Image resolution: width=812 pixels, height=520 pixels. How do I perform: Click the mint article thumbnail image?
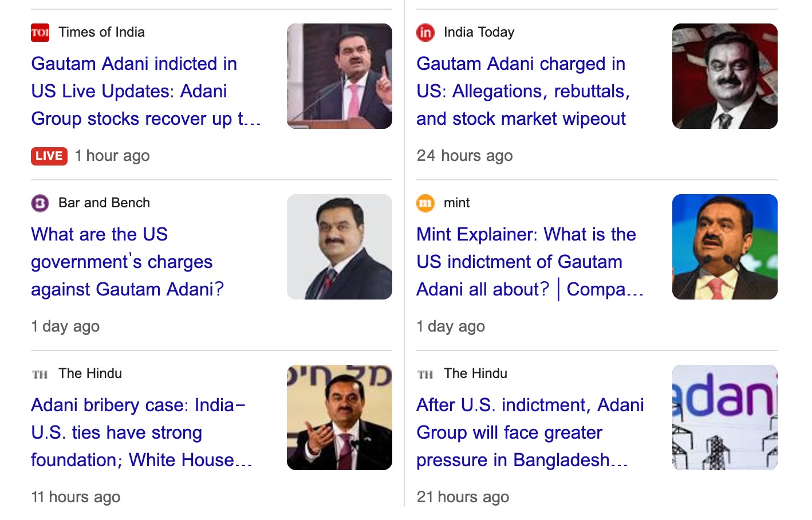[x=725, y=247]
